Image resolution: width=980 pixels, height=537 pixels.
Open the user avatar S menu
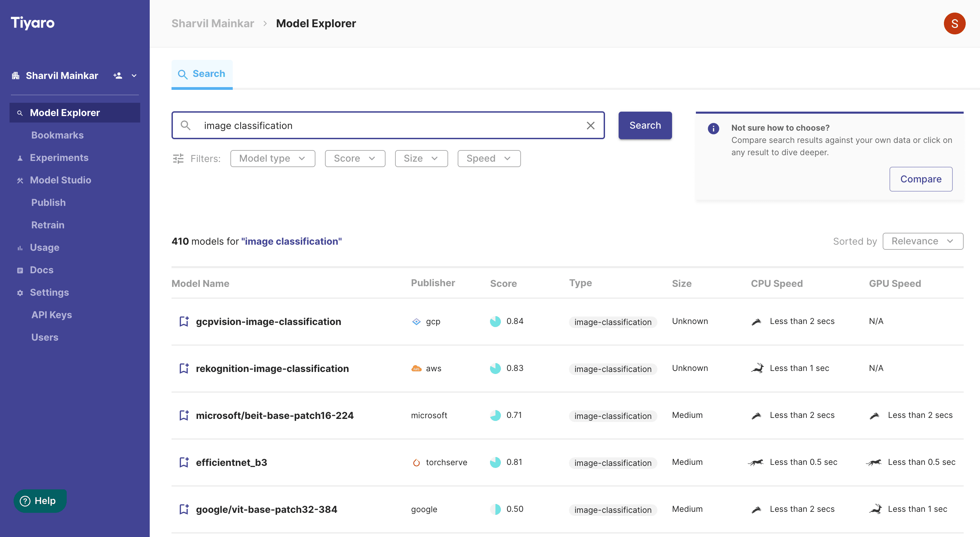click(x=954, y=23)
